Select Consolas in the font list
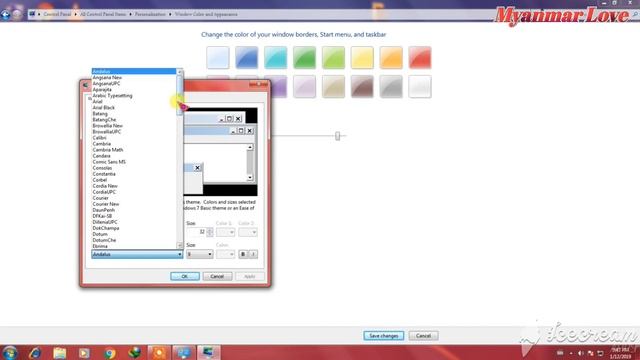The image size is (640, 360). pos(102,168)
